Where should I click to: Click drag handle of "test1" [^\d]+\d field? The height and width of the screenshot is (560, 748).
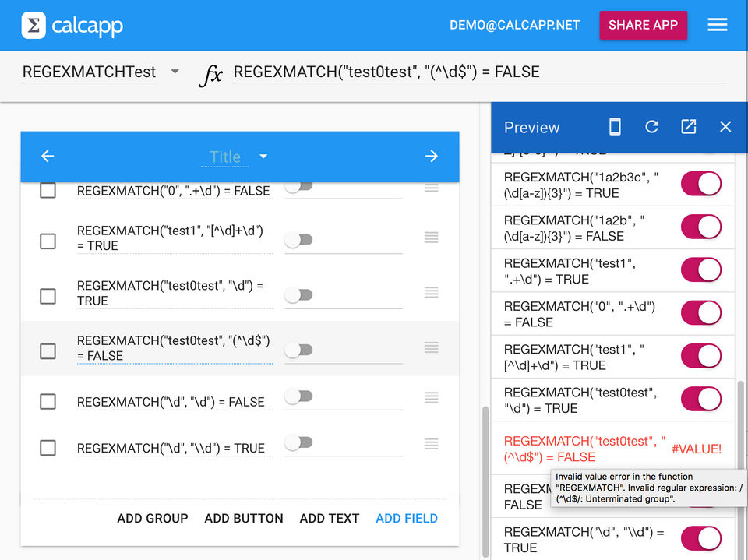point(431,238)
